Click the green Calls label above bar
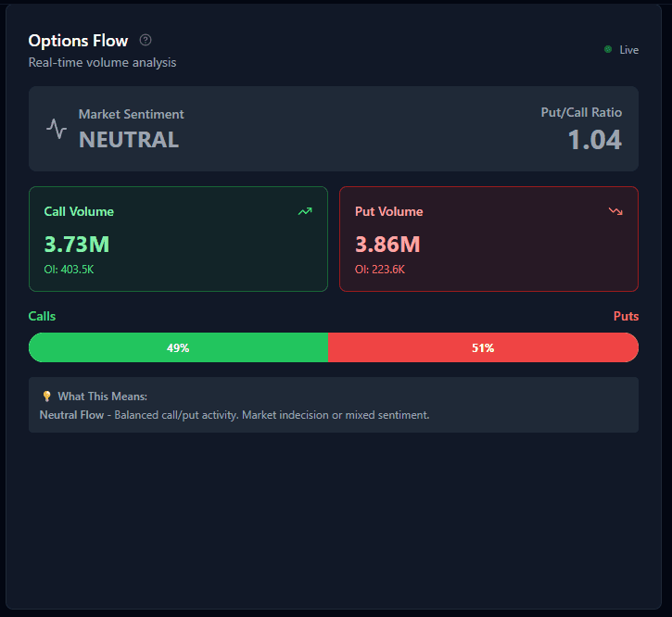The width and height of the screenshot is (672, 617). pos(42,316)
